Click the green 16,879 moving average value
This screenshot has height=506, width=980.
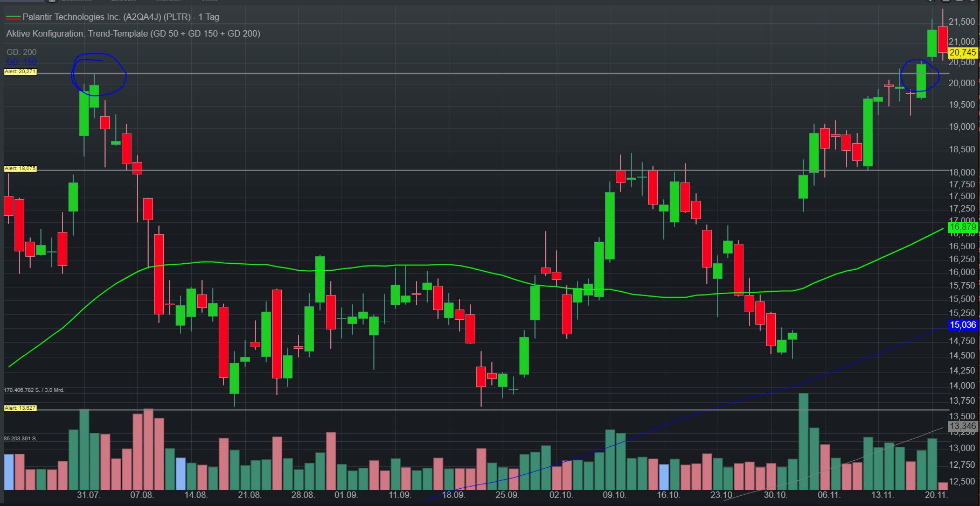962,227
